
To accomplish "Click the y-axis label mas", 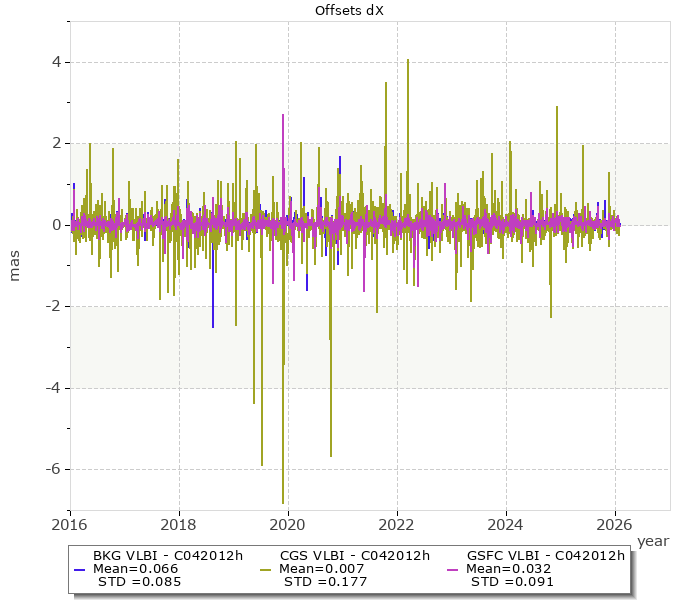I will [x=14, y=265].
